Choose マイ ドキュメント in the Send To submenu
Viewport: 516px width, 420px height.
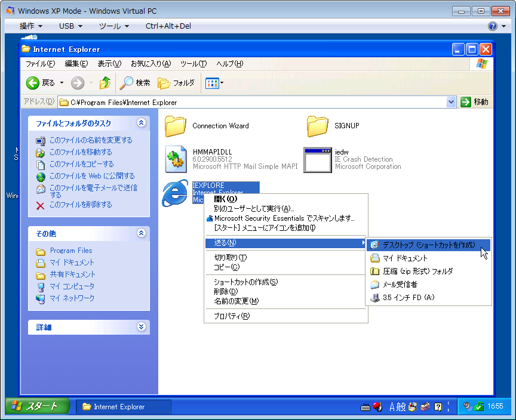click(428, 258)
